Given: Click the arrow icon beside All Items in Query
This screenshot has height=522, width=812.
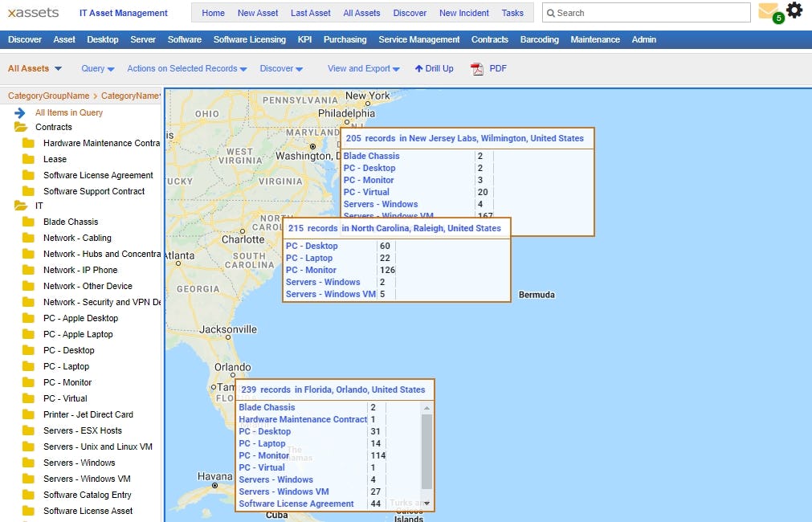Looking at the screenshot, I should [x=20, y=111].
